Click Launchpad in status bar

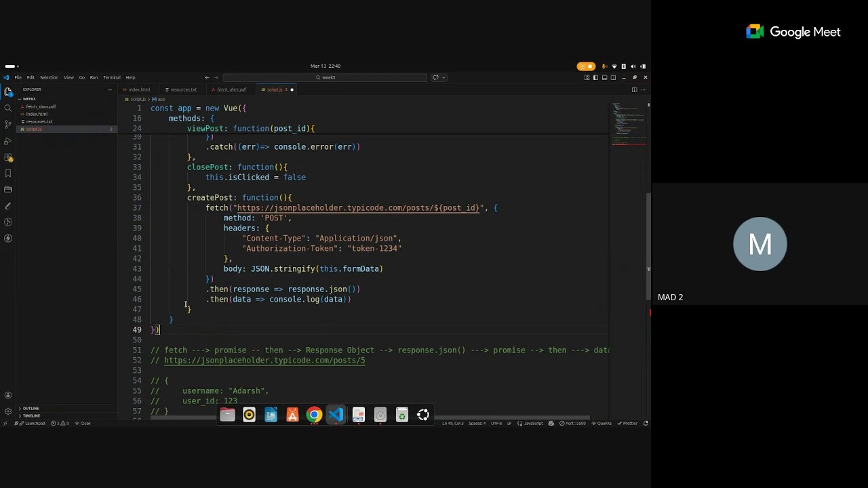(29, 423)
